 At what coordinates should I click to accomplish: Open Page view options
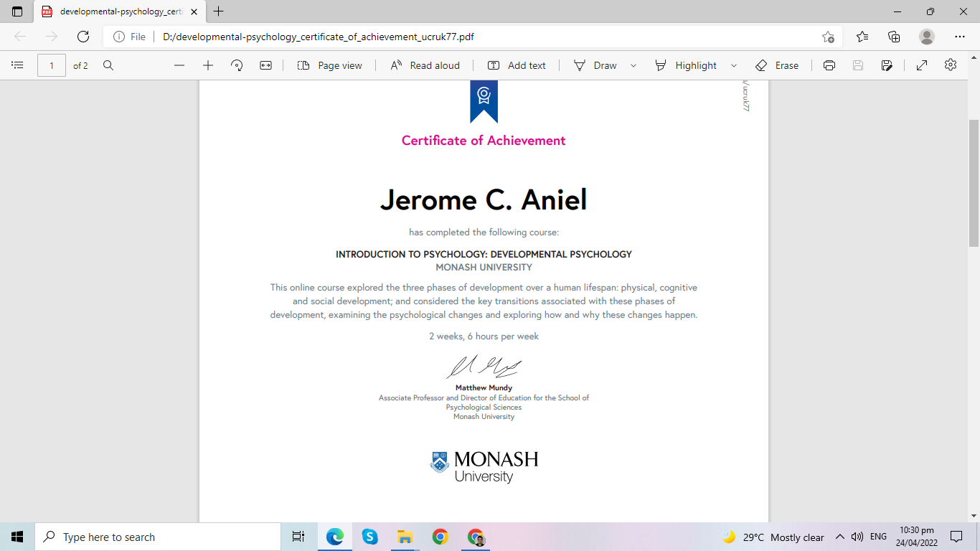click(330, 65)
